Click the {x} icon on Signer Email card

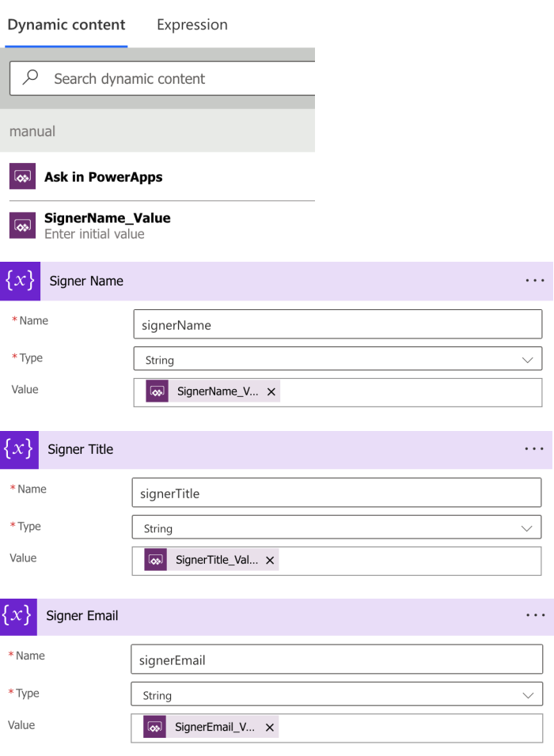(19, 617)
